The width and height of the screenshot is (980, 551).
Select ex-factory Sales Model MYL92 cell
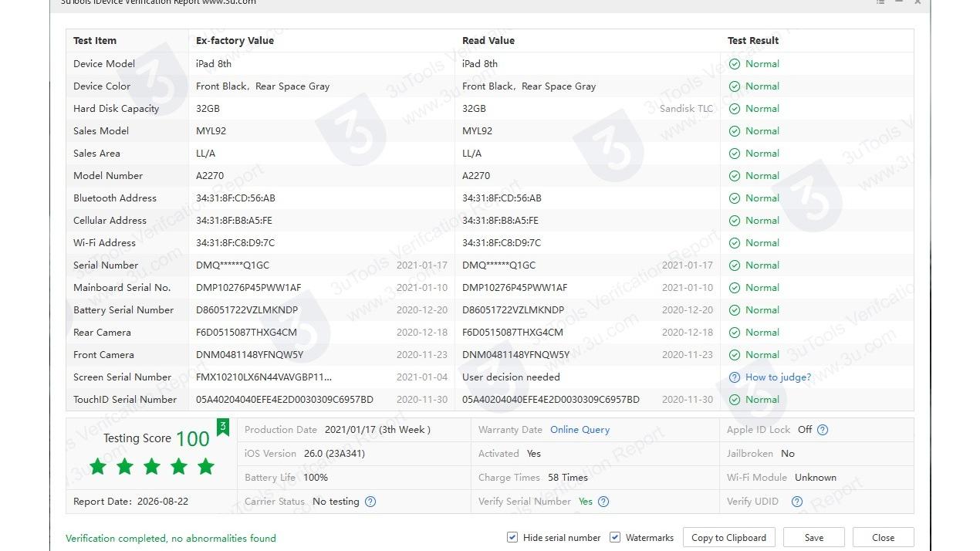pyautogui.click(x=211, y=131)
